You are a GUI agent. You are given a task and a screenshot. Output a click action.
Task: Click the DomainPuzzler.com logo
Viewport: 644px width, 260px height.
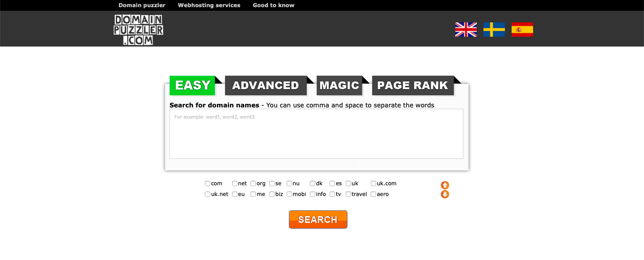pyautogui.click(x=139, y=29)
